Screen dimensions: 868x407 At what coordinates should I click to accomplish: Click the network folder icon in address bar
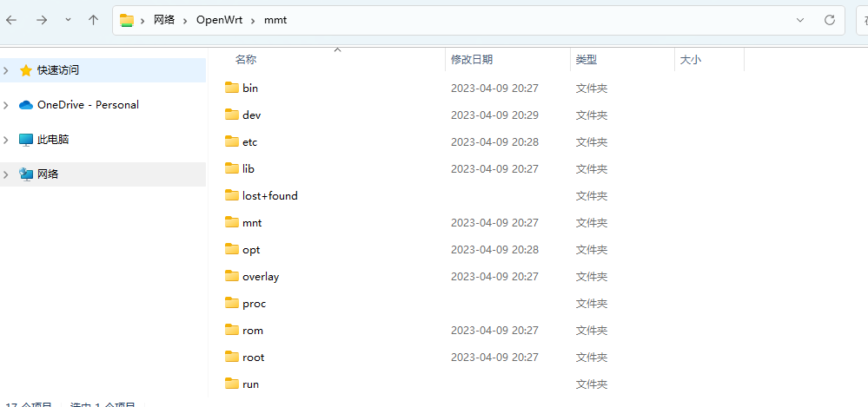point(128,21)
